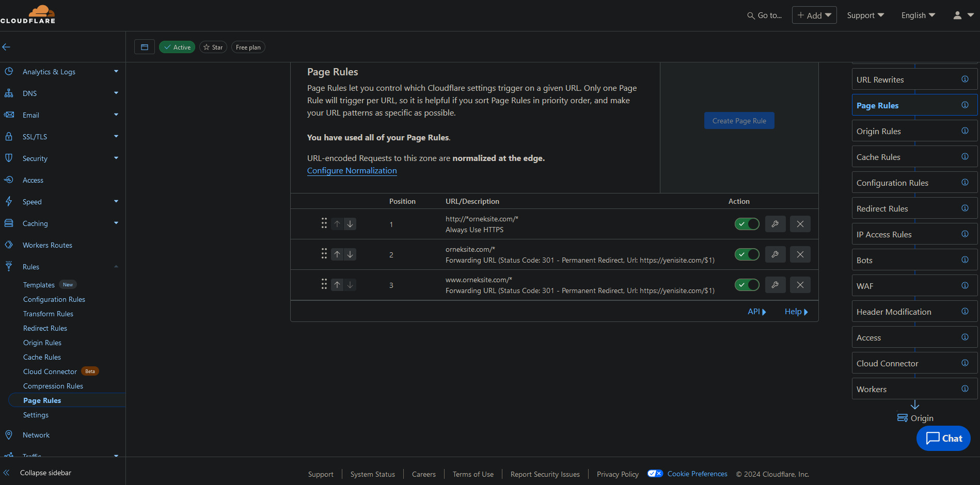
Task: Click info icon next to Cloud Connector
Action: 965,363
